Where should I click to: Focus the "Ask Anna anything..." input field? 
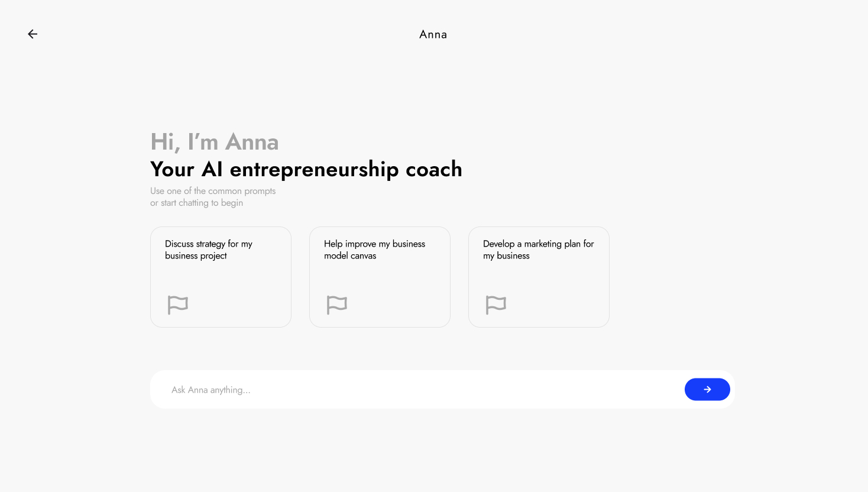click(x=414, y=390)
